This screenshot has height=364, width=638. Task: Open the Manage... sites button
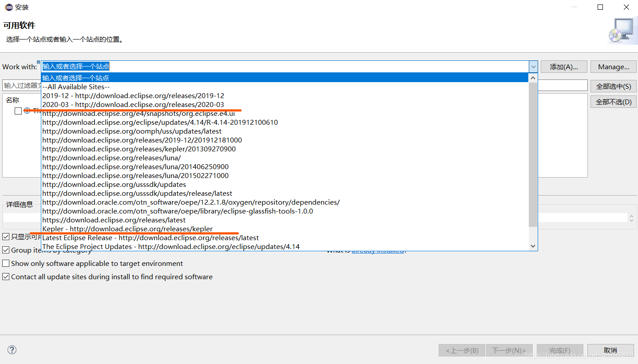(614, 67)
